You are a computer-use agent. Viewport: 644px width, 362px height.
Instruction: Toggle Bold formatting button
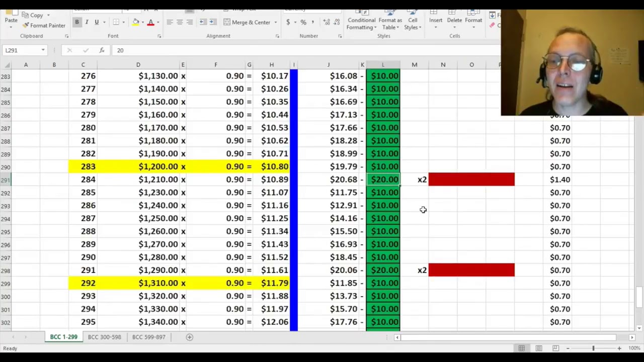click(77, 22)
